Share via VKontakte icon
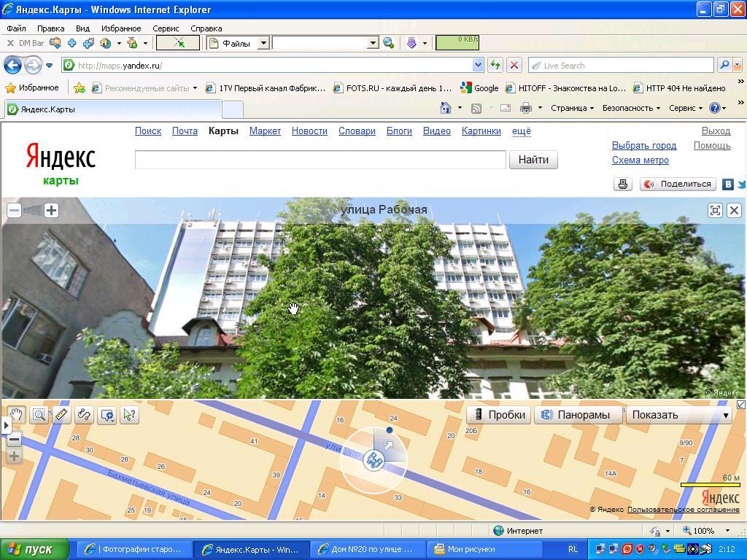This screenshot has width=747, height=560. pos(727,184)
